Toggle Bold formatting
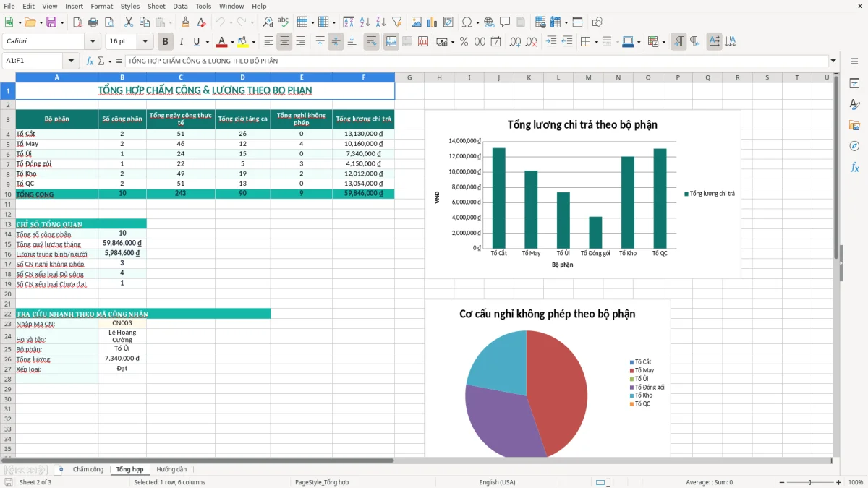This screenshot has width=868, height=488. click(166, 42)
